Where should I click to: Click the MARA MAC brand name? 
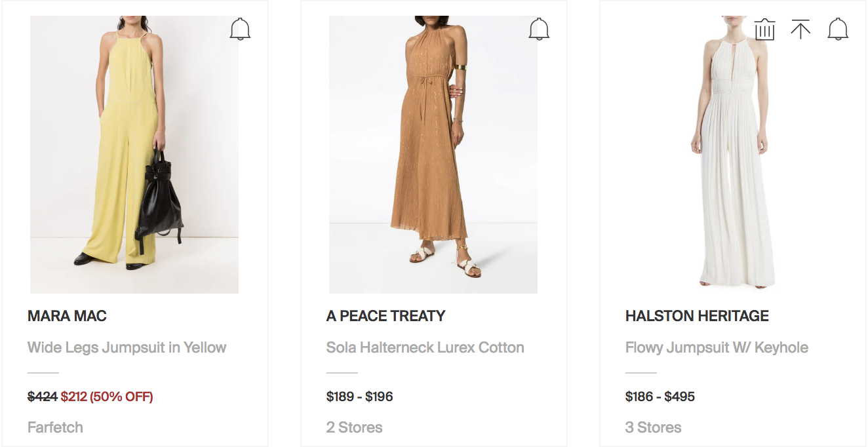point(67,316)
